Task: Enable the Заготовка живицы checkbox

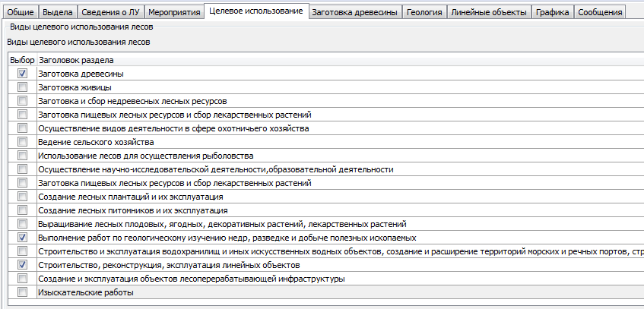Action: [22, 87]
